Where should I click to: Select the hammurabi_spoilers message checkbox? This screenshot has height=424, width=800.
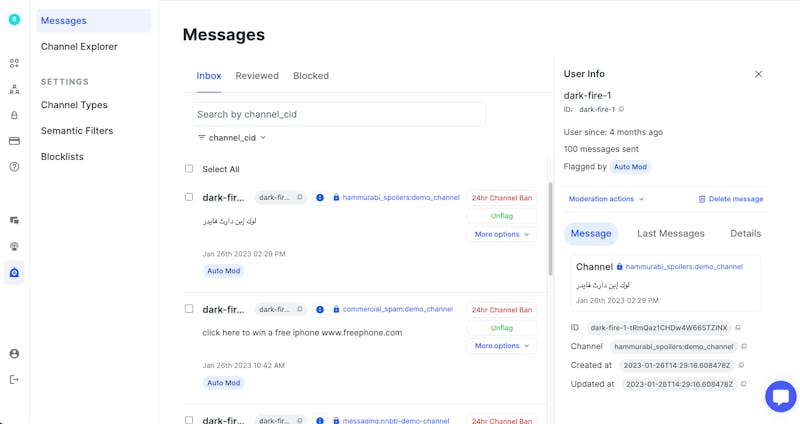click(x=189, y=197)
